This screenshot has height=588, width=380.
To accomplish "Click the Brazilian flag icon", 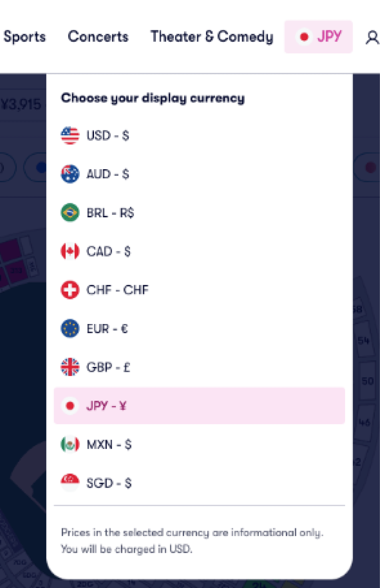I will (x=70, y=212).
